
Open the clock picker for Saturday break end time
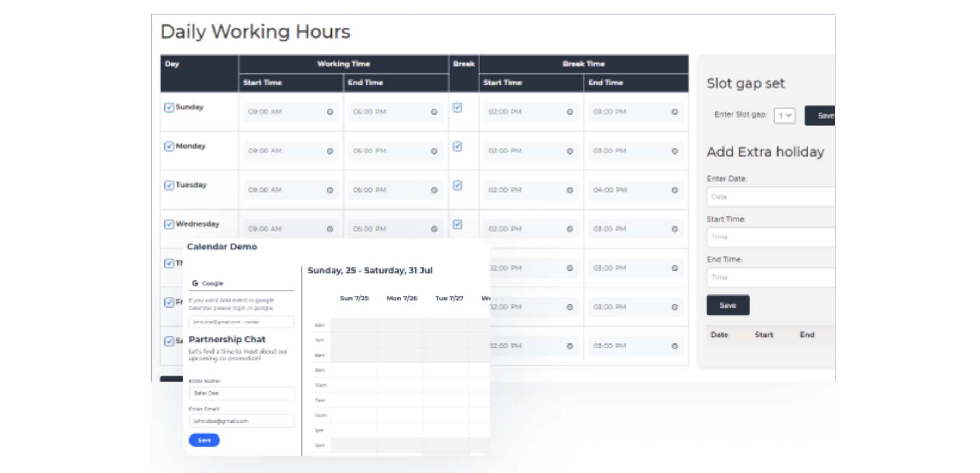(x=675, y=346)
